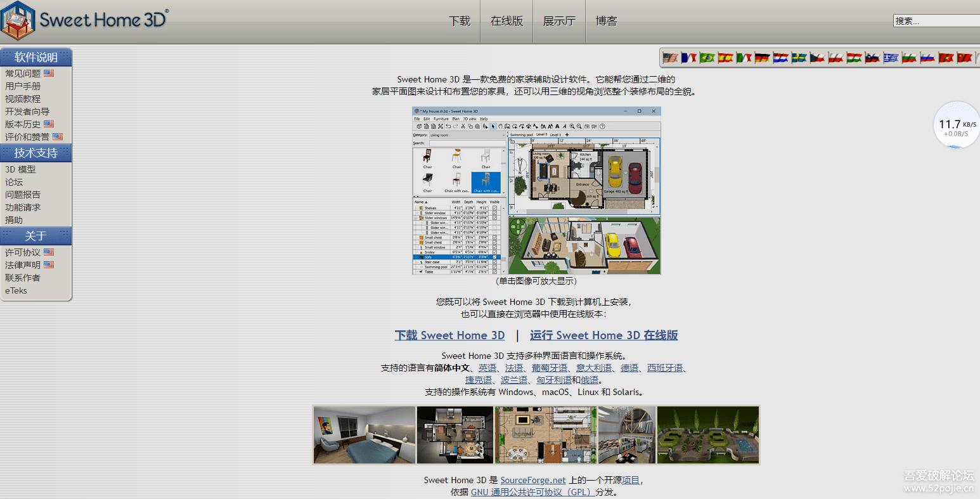980x499 pixels.
Task: Click the US flag beside 许可协议
Action: (x=49, y=252)
